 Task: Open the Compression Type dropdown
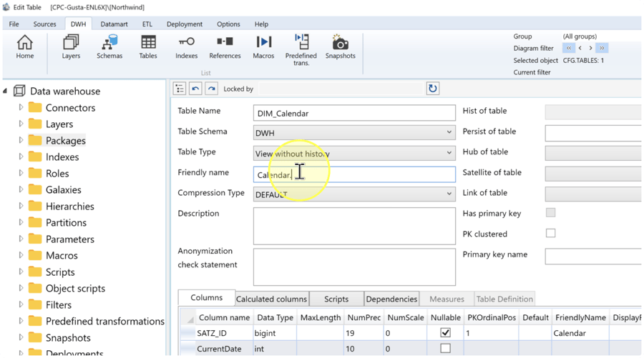tap(449, 194)
